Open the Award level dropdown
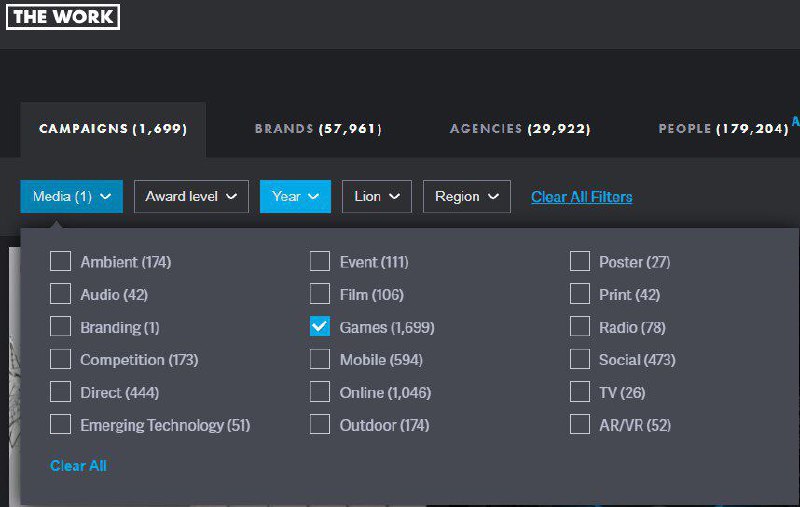Image resolution: width=800 pixels, height=507 pixels. (191, 196)
